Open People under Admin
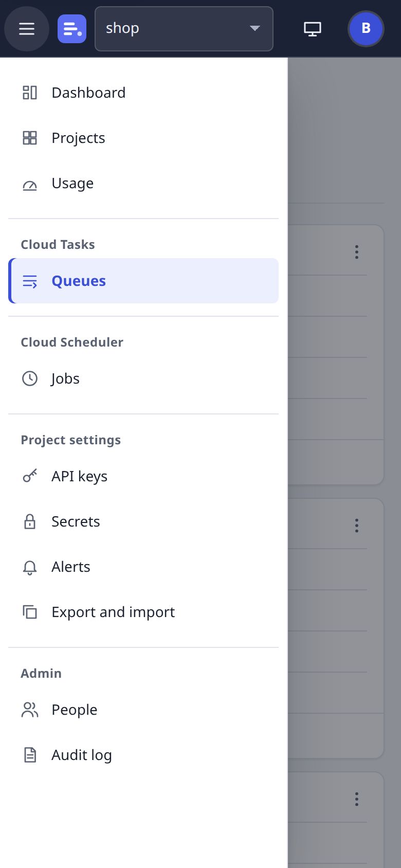The width and height of the screenshot is (401, 868). click(143, 710)
